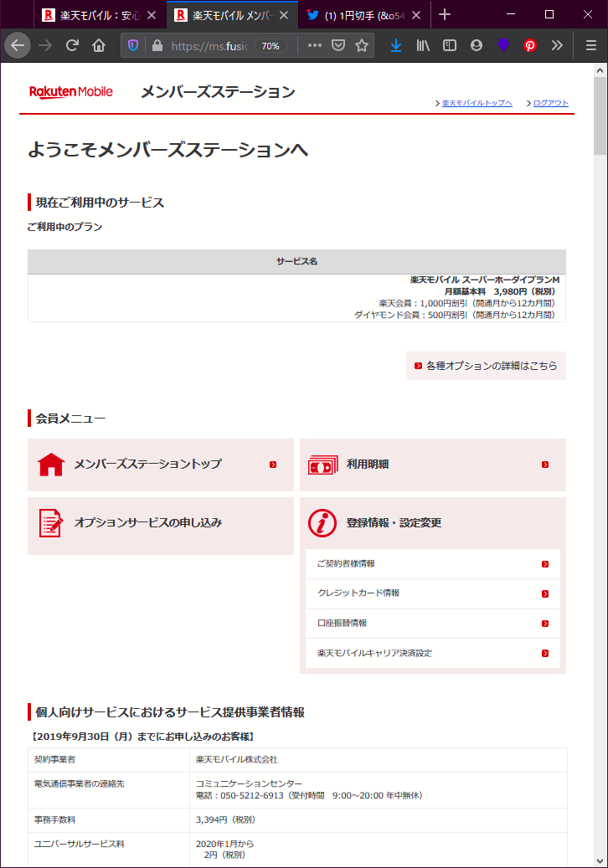Image resolution: width=608 pixels, height=868 pixels.
Task: Expand more toolbar tools chevrons
Action: 557,45
